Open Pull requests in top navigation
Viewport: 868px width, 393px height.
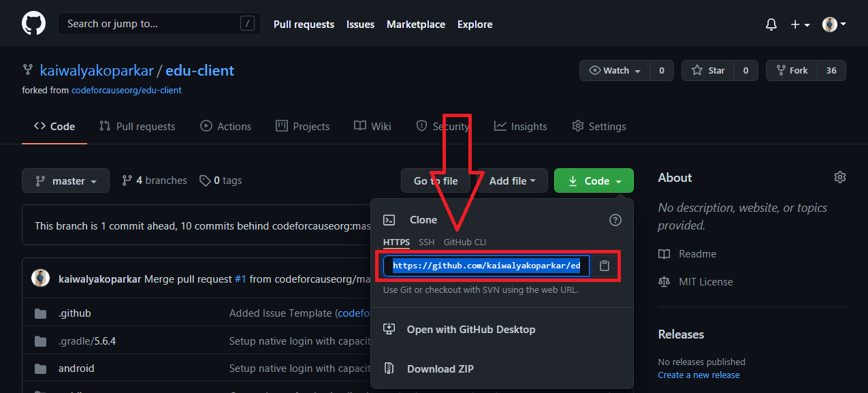tap(304, 25)
